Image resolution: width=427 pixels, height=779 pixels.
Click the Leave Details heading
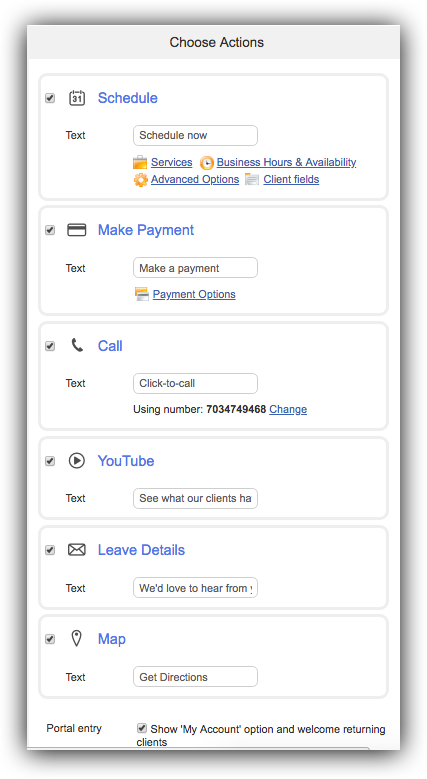point(141,550)
